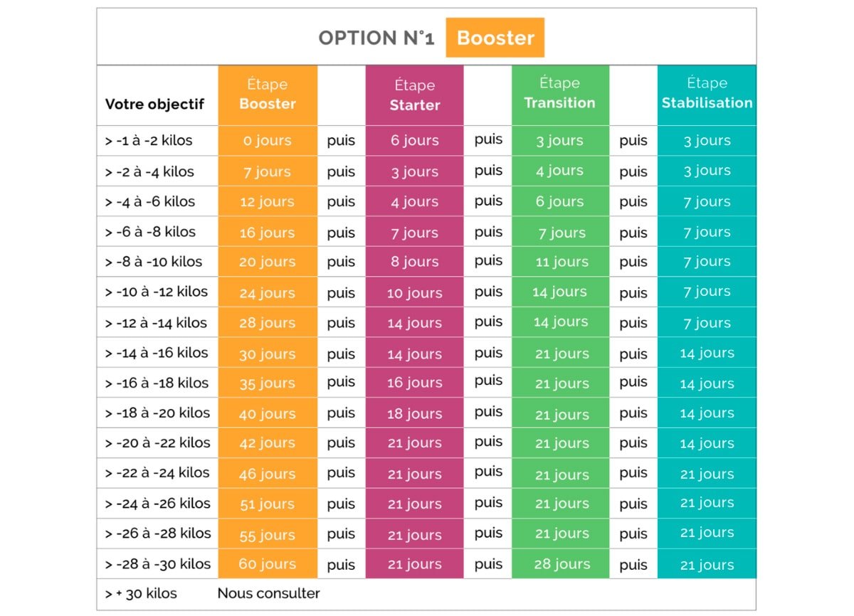Click the 60 jours Booster cell
The height and width of the screenshot is (616, 854).
(x=267, y=564)
